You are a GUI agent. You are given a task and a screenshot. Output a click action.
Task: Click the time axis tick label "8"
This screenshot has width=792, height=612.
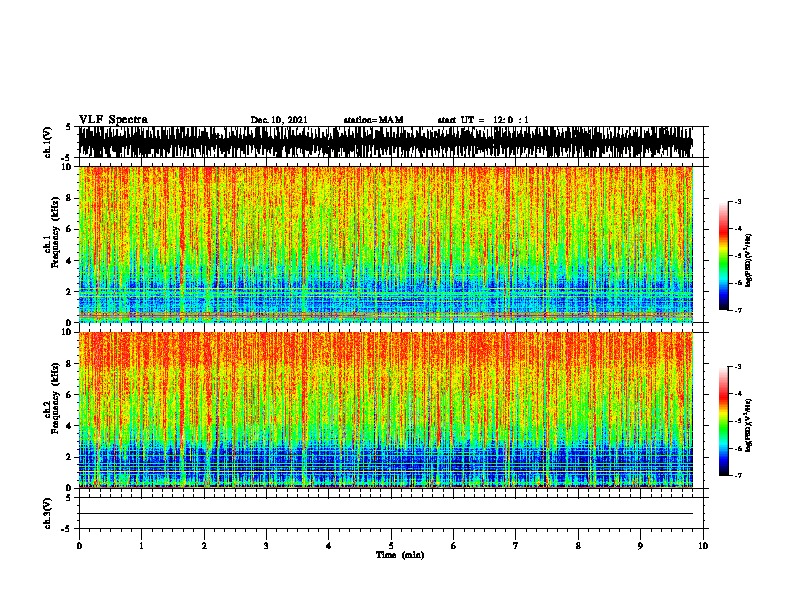578,546
